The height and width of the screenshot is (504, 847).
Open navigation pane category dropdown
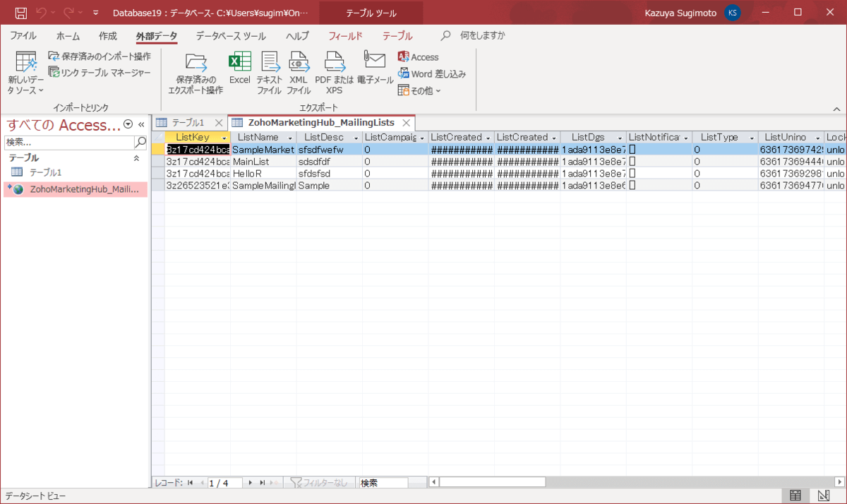pos(128,124)
